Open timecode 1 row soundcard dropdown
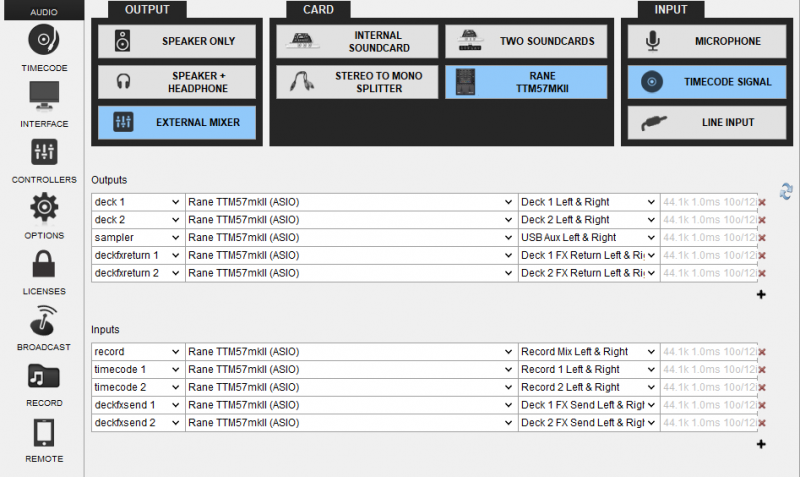Screen dimensions: 800x477 click(351, 369)
